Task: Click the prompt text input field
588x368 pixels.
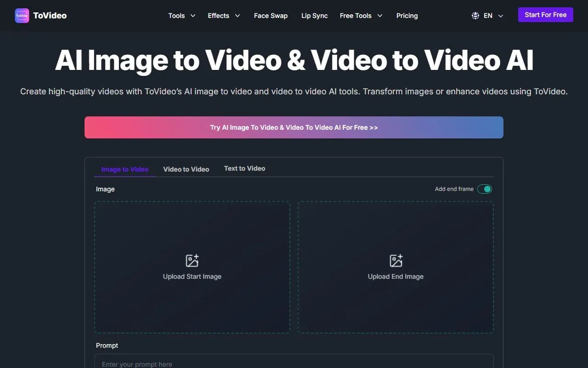Action: [x=294, y=363]
